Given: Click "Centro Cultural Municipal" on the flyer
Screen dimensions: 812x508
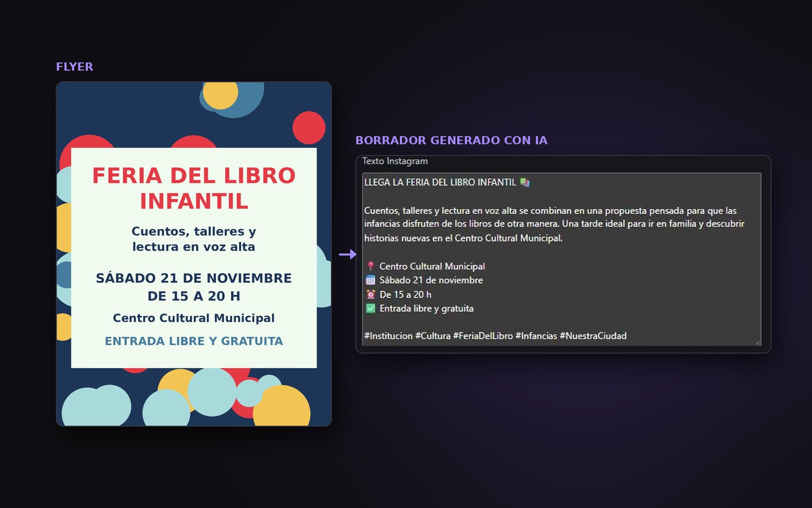Looking at the screenshot, I should pos(194,318).
